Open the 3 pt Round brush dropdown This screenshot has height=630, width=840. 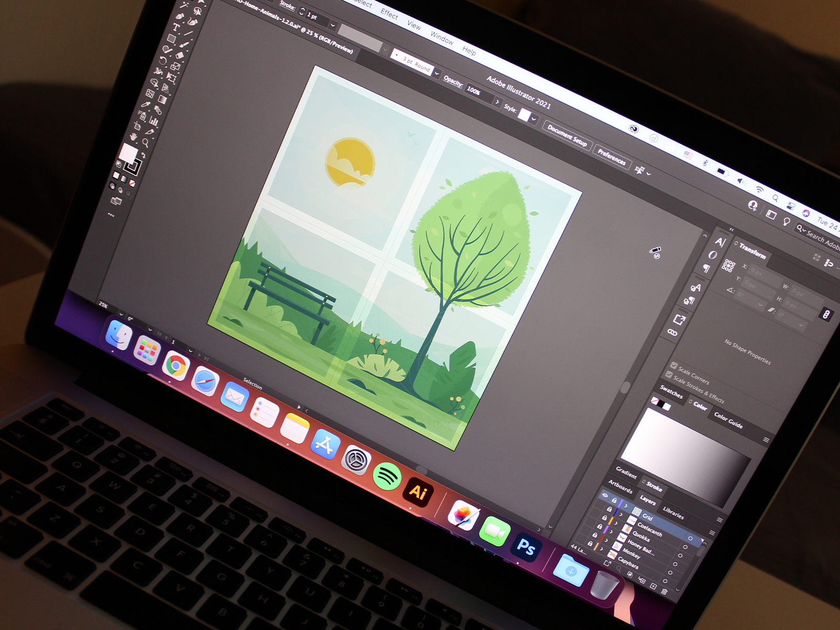click(437, 73)
